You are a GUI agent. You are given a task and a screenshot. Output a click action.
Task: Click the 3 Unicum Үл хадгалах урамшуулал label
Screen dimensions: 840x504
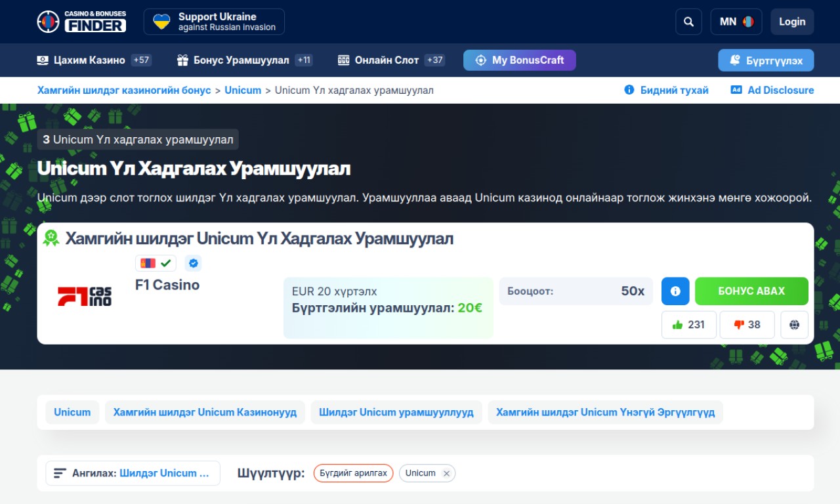pyautogui.click(x=138, y=139)
